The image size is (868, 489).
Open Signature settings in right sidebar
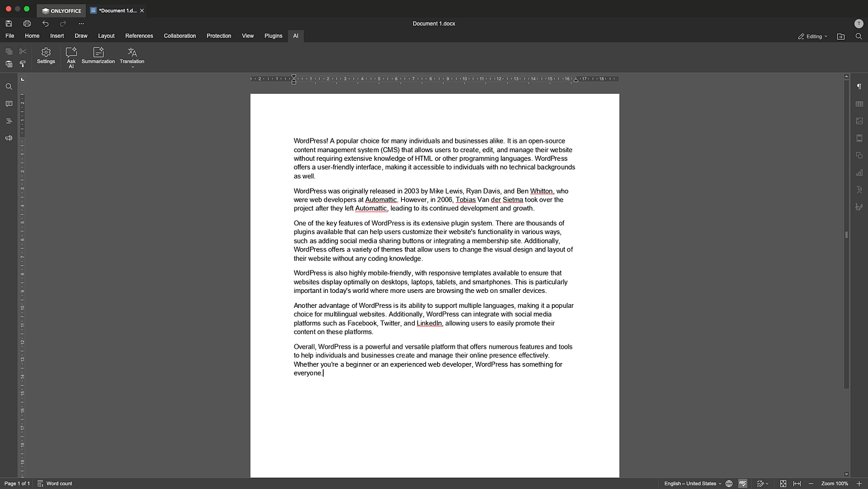(859, 207)
